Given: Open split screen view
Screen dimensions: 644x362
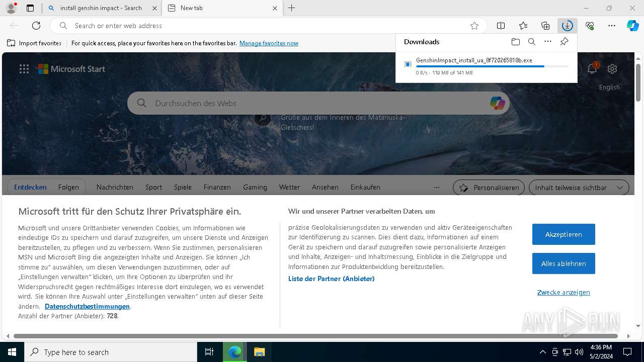Looking at the screenshot, I should pyautogui.click(x=501, y=26).
